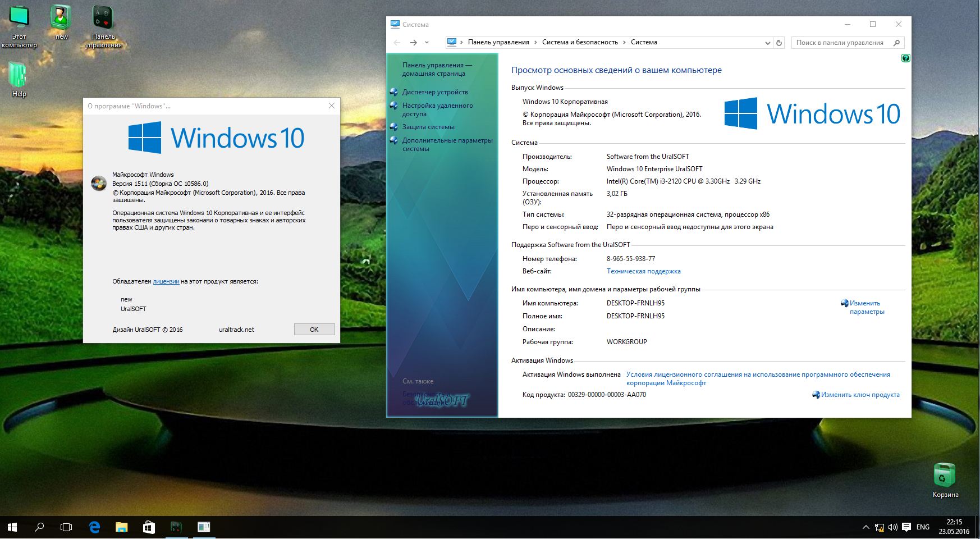Image resolution: width=980 pixels, height=539 pixels.
Task: Open Action Center notifications icon
Action: 906,527
